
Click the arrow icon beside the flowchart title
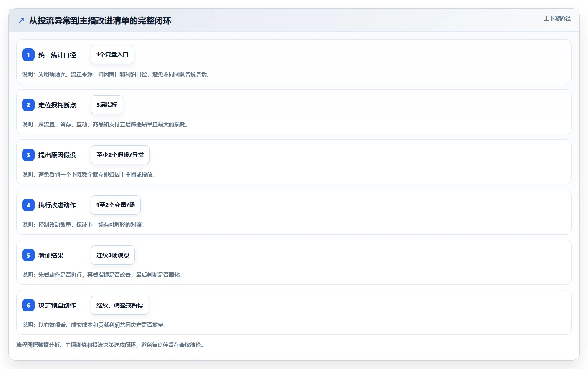click(21, 20)
